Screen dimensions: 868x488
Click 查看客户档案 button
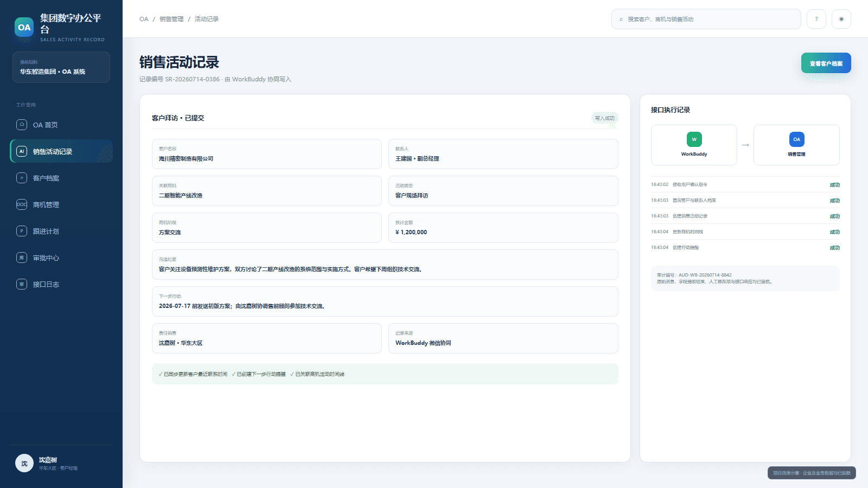coord(826,63)
